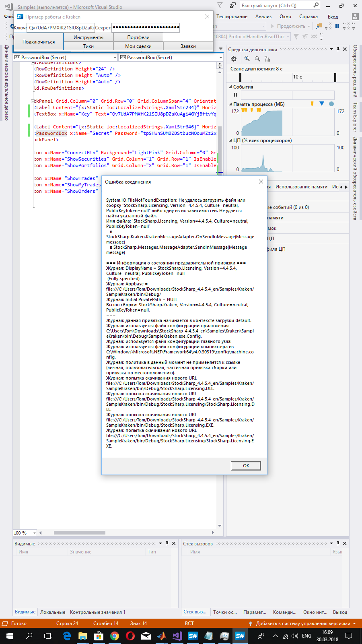Collapse the События section
This screenshot has height=644, width=362.
tap(230, 87)
